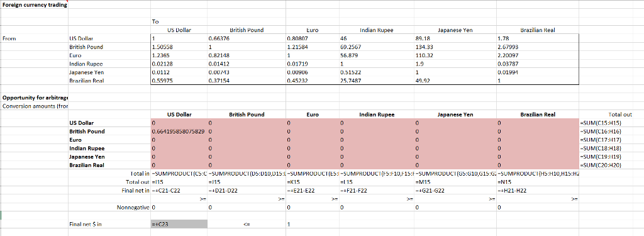Click the cell showing 134.33
The image size is (644, 236).
coord(455,47)
